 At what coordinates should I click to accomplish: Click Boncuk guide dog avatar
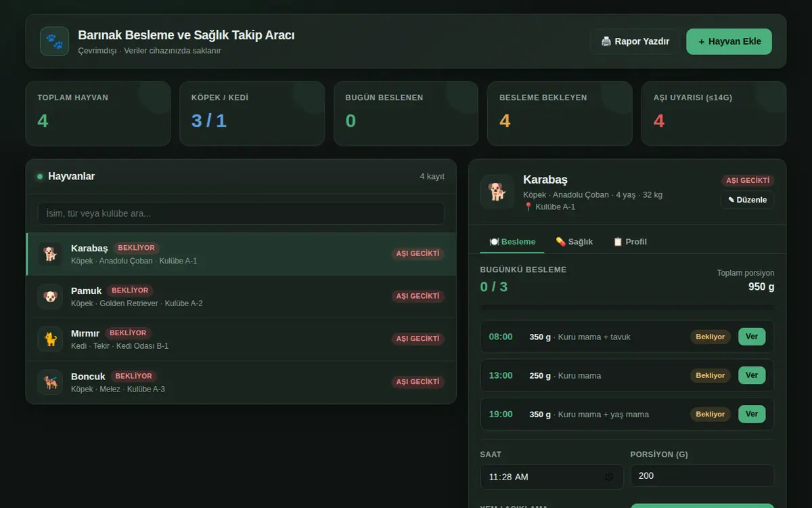pos(50,382)
